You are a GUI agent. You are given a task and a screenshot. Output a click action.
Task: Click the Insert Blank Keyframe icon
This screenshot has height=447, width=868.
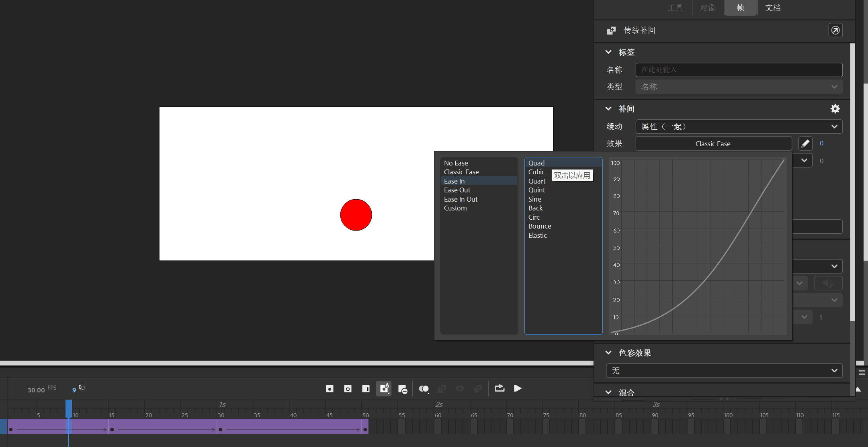click(x=348, y=389)
